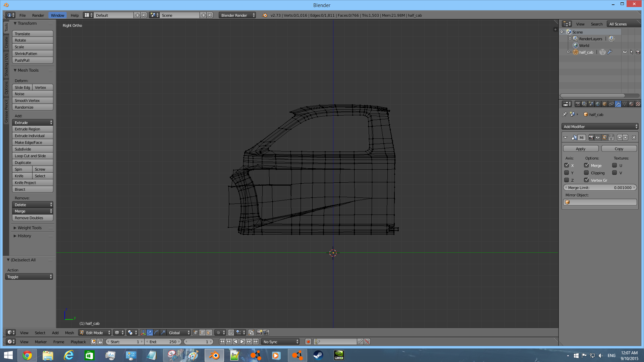Click the modifier icon next to half_cab in outliner
Image resolution: width=644 pixels, height=362 pixels.
pyautogui.click(x=609, y=52)
